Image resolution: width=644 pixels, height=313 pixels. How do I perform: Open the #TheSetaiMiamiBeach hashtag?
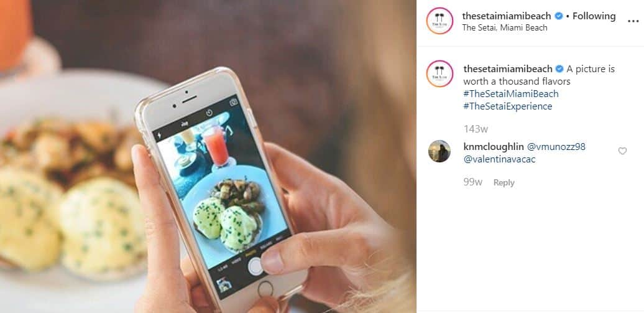coord(511,94)
